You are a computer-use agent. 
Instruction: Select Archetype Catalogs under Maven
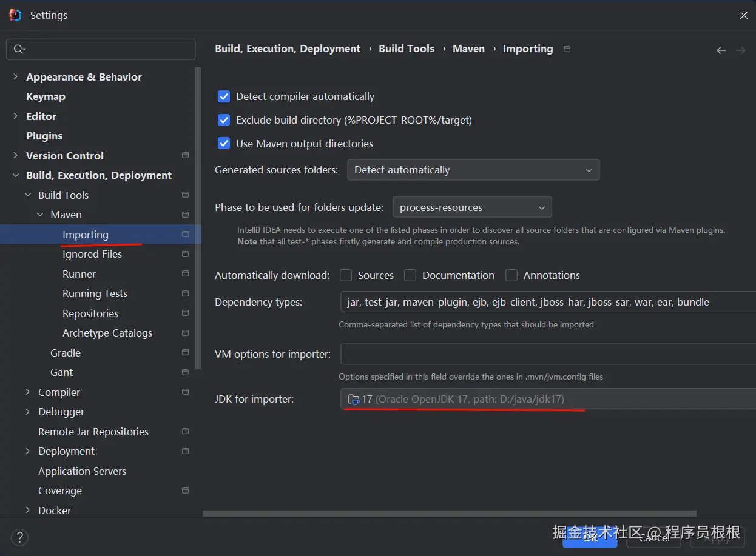tap(107, 333)
